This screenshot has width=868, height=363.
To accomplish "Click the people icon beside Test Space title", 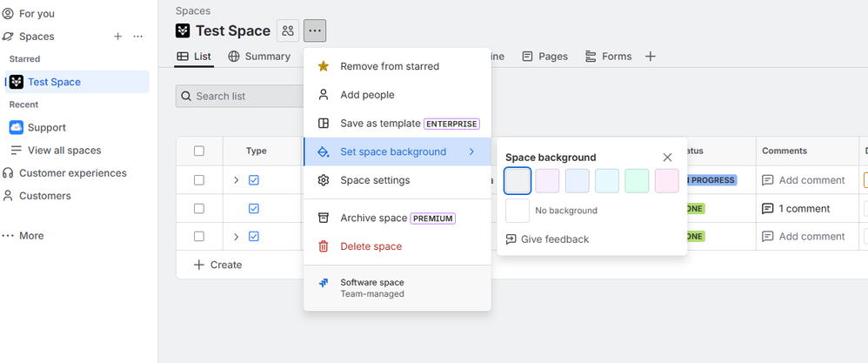I will [288, 30].
